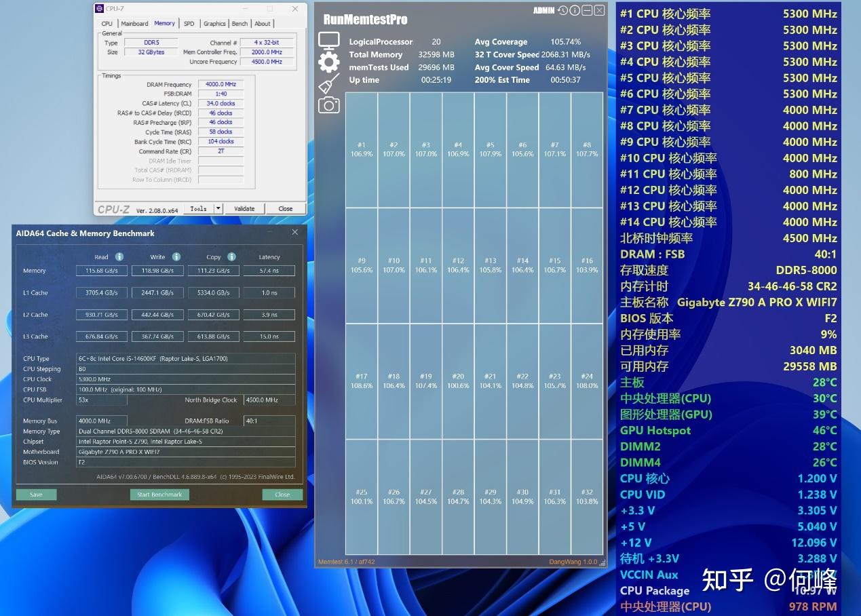The image size is (861, 616).
Task: Click the L1 Cache Read 3705.4 GB/s value
Action: point(101,292)
